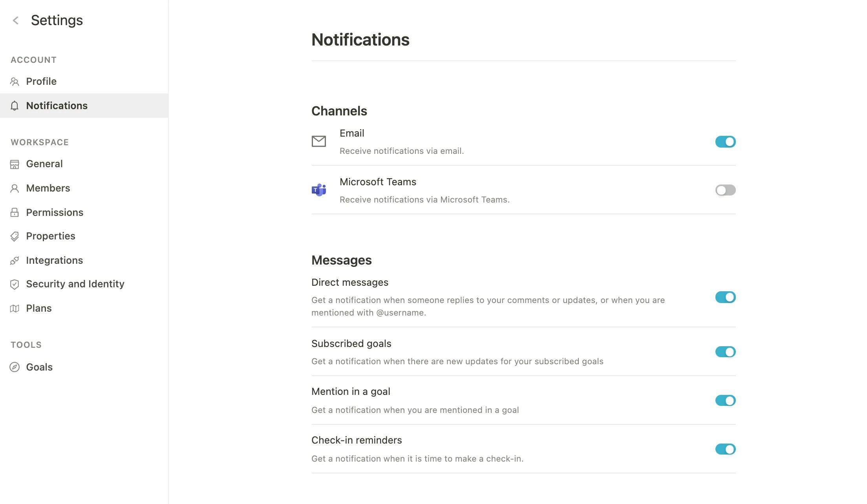The width and height of the screenshot is (867, 504).
Task: Click the Microsoft Teams logo icon
Action: (x=319, y=190)
